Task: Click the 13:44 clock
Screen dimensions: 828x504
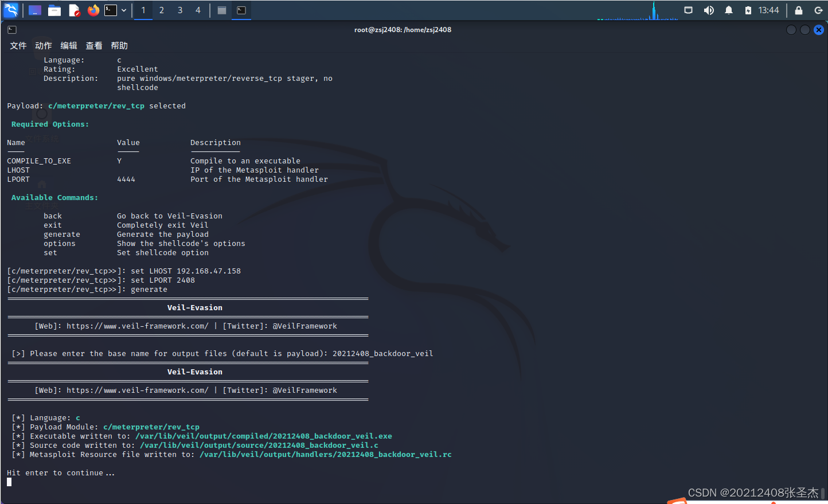Action: pos(768,10)
